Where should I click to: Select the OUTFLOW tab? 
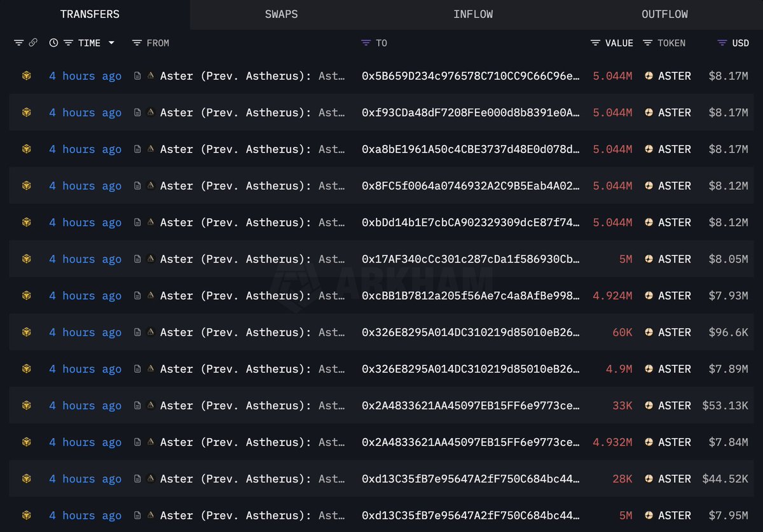[x=664, y=14]
